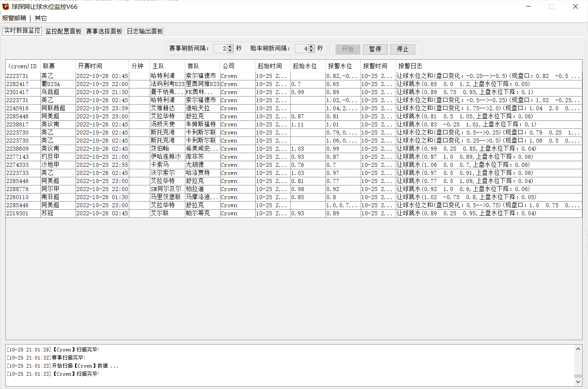Click the 主队 column header

[168, 66]
